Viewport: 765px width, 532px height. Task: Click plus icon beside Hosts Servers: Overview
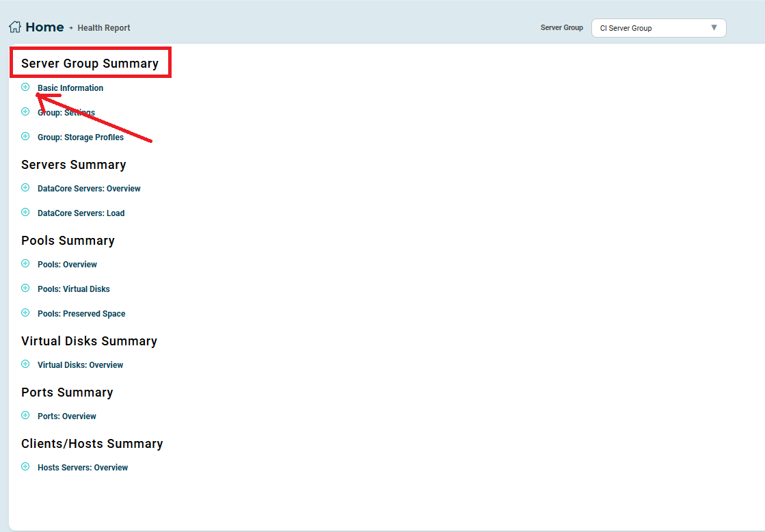click(x=25, y=466)
